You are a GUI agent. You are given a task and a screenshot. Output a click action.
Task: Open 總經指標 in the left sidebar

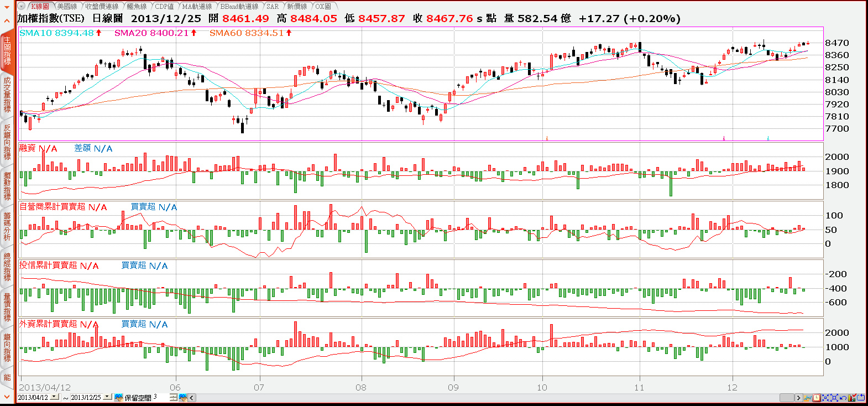click(x=7, y=267)
